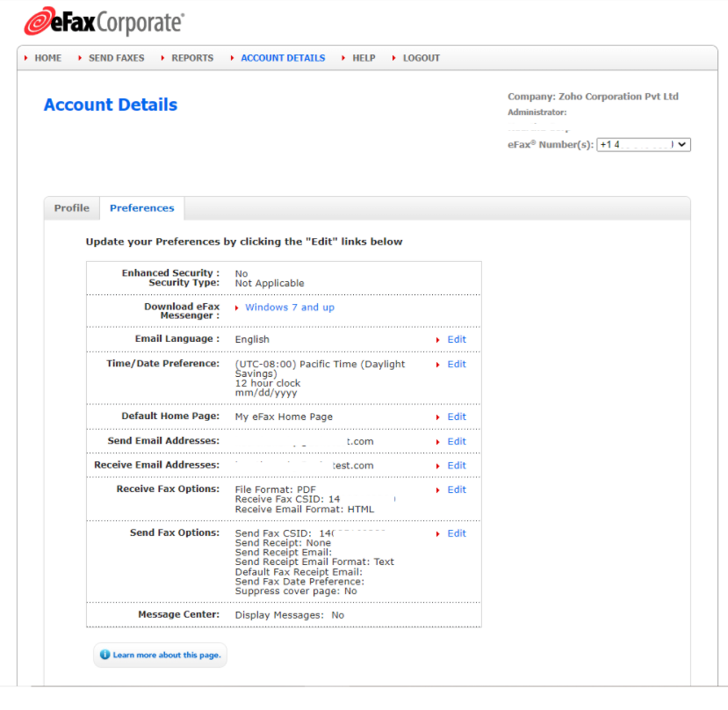728x710 pixels.
Task: Click the Display Messages: No value
Action: [289, 615]
